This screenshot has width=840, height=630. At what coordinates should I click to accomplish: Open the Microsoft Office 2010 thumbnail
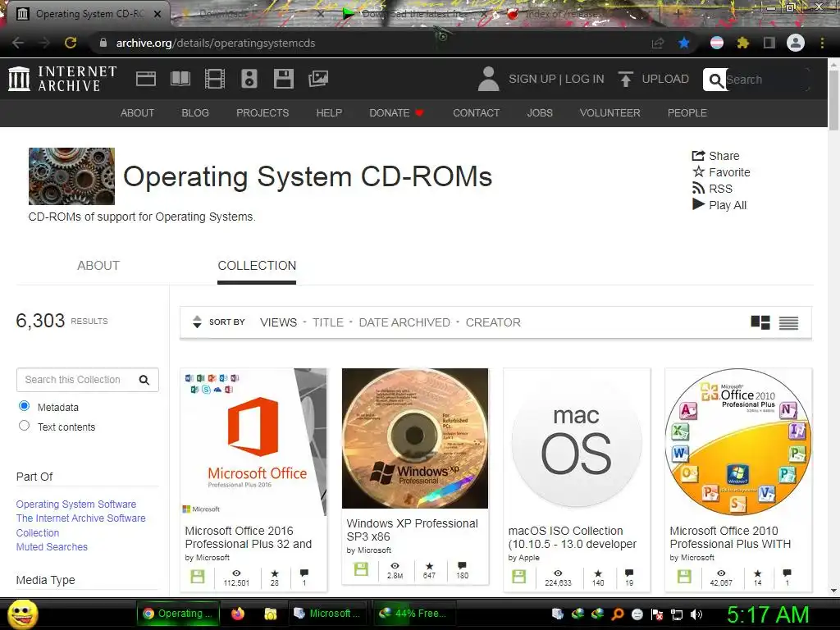coord(738,442)
